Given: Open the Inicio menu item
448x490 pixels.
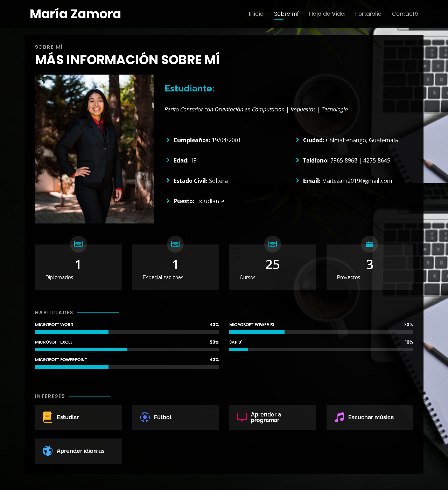Looking at the screenshot, I should pos(256,14).
